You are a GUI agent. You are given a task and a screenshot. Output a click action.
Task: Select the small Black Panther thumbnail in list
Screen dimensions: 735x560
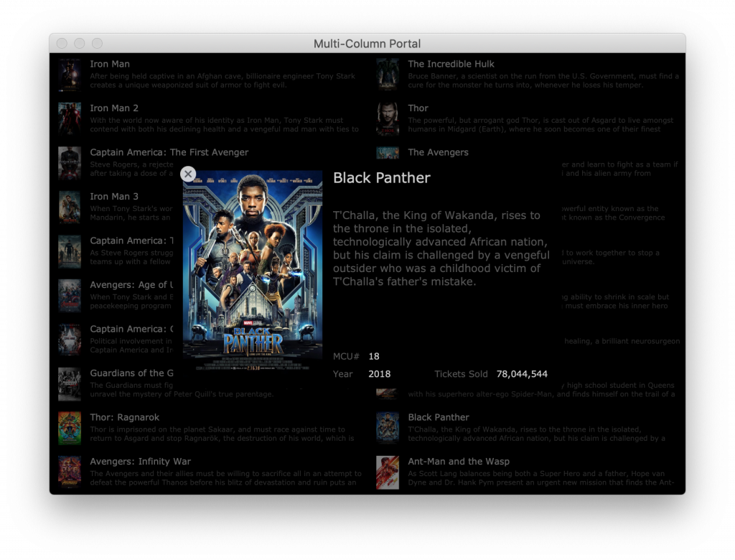tap(388, 428)
